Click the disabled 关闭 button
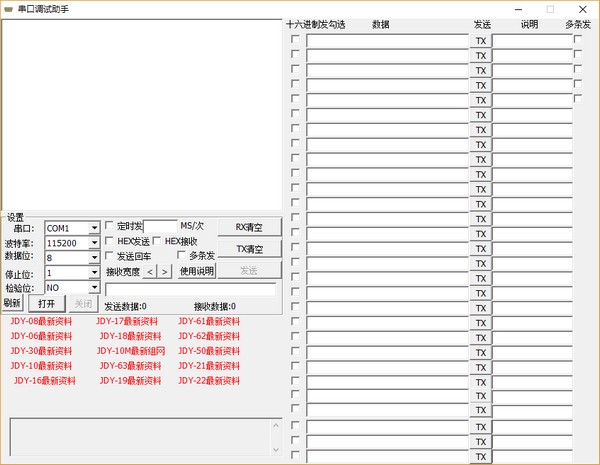Image resolution: width=600 pixels, height=465 pixels. (83, 303)
